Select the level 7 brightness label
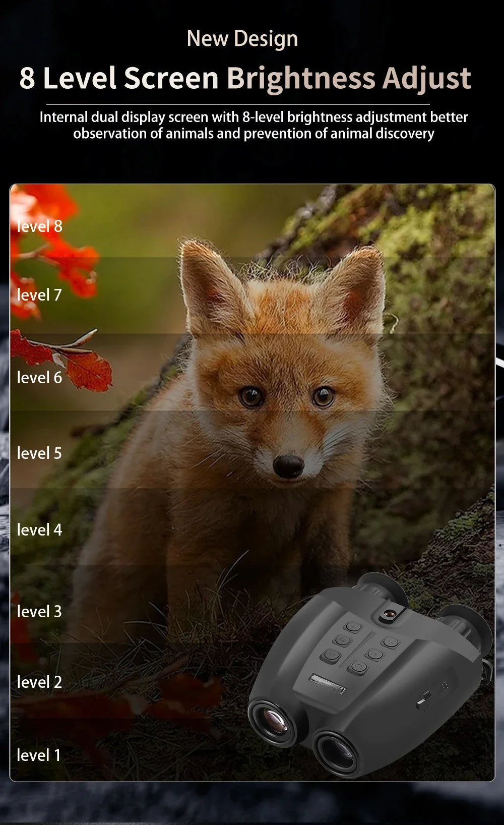Image resolution: width=504 pixels, height=825 pixels. click(39, 295)
